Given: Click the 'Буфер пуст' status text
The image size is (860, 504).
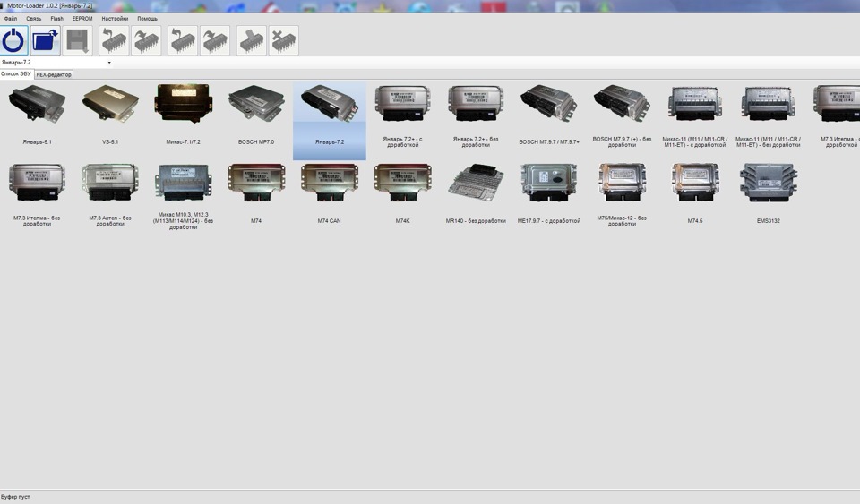Looking at the screenshot, I should [x=15, y=497].
